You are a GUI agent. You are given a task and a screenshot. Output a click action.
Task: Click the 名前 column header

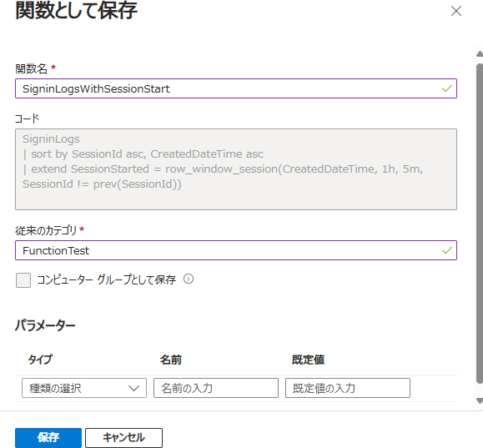171,360
